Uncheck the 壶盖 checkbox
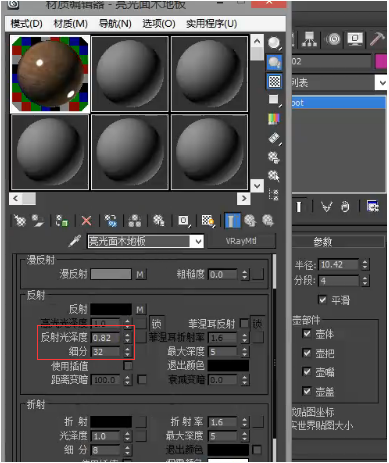The height and width of the screenshot is (463, 389). (307, 391)
